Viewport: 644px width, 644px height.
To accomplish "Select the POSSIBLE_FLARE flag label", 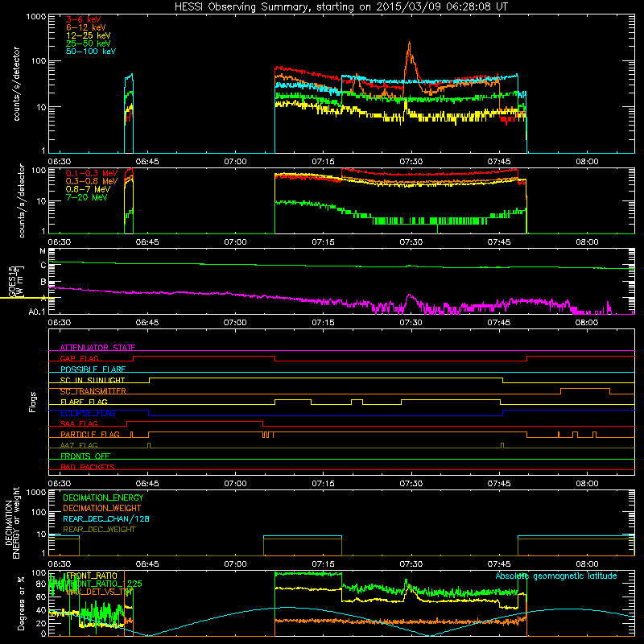I will (x=93, y=369).
